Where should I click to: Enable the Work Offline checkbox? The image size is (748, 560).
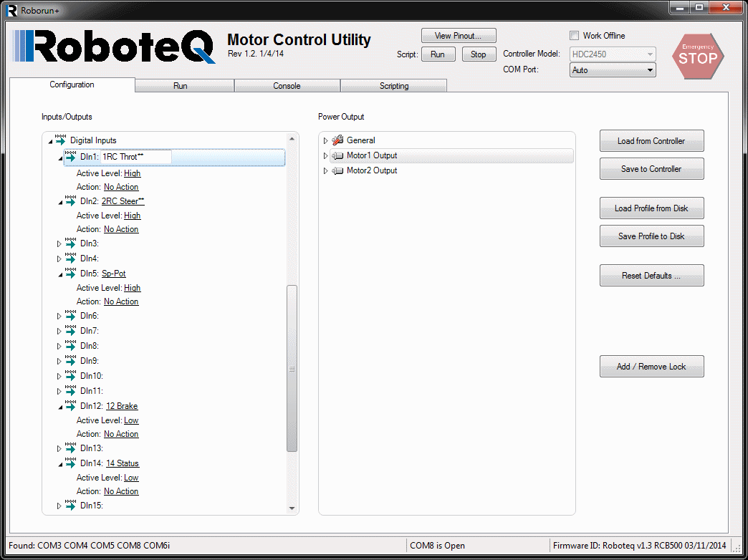pos(574,36)
